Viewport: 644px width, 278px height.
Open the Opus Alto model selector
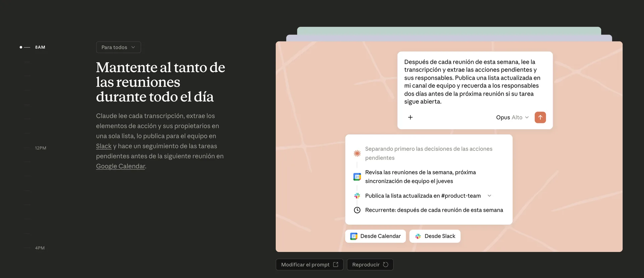click(x=512, y=117)
